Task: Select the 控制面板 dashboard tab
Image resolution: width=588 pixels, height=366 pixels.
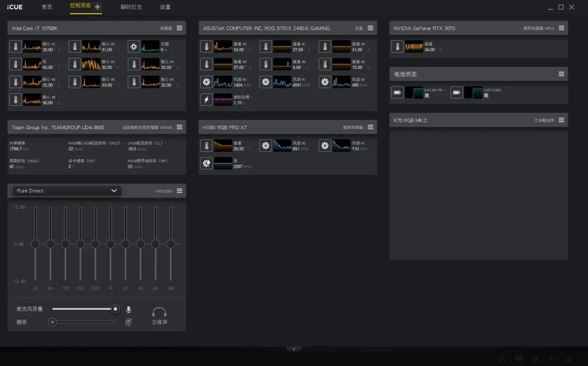Action: (80, 5)
